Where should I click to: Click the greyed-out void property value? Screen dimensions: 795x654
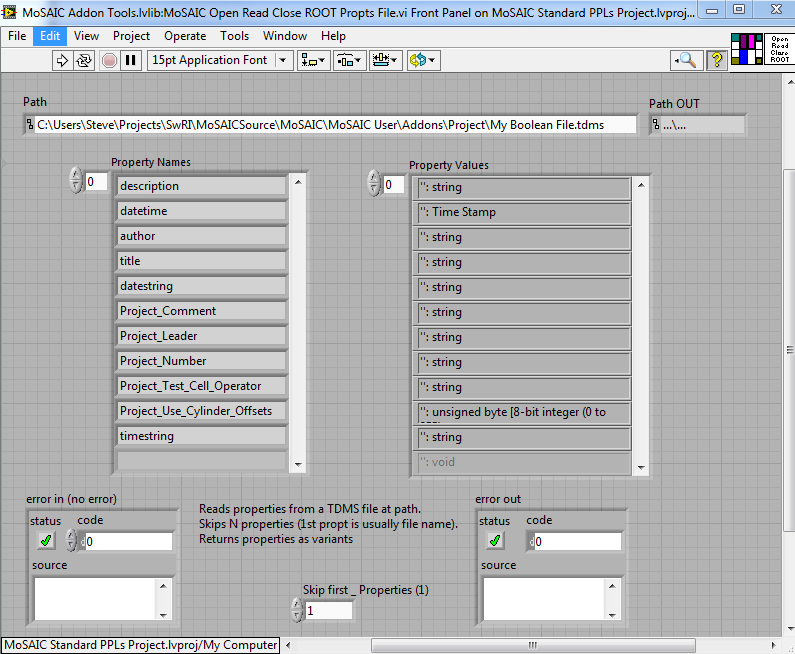tap(522, 462)
